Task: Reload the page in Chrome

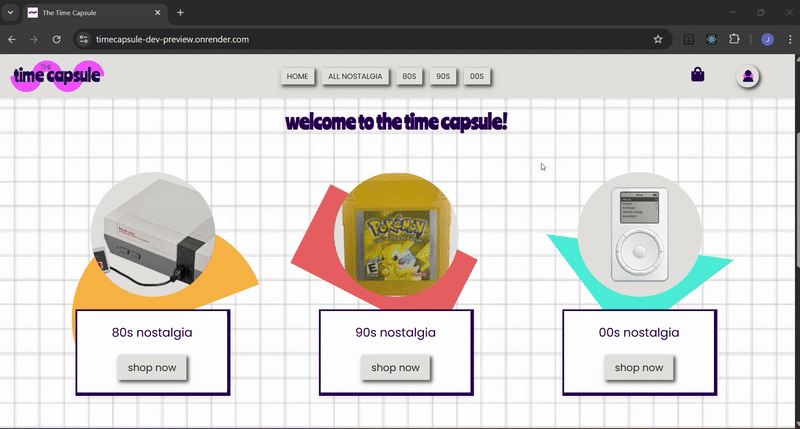Action: [x=57, y=39]
